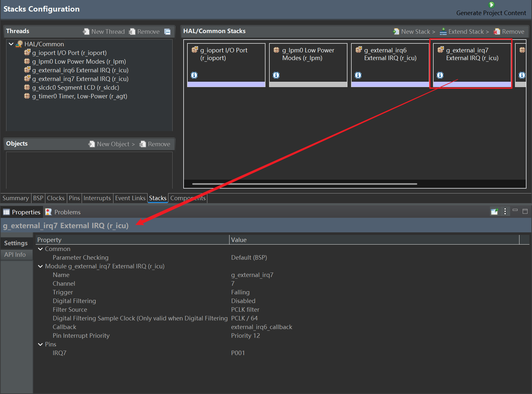Open the New Object > submenu
532x394 pixels.
[x=116, y=144]
